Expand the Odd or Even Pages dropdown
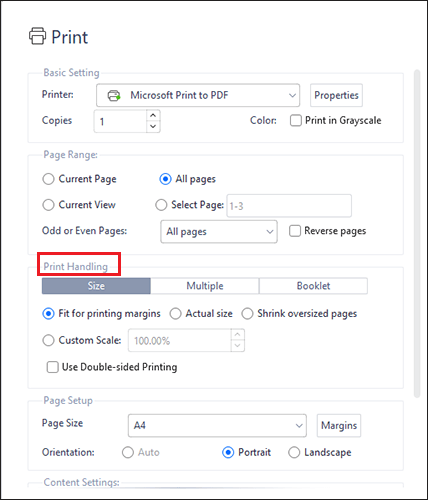428x500 pixels. (219, 232)
